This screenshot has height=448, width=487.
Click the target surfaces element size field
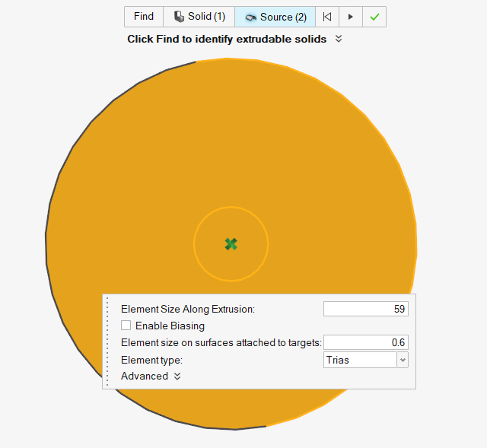[365, 342]
